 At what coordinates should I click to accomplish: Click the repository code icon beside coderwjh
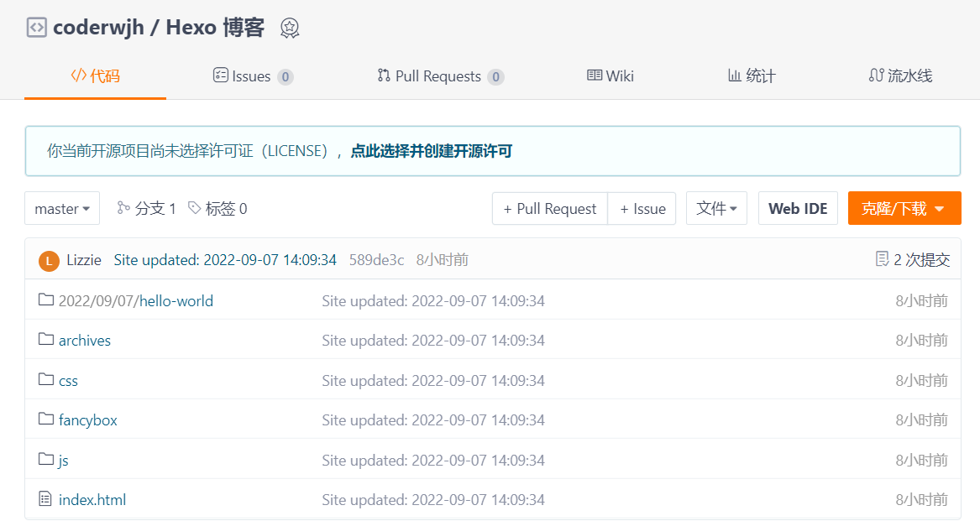tap(36, 28)
